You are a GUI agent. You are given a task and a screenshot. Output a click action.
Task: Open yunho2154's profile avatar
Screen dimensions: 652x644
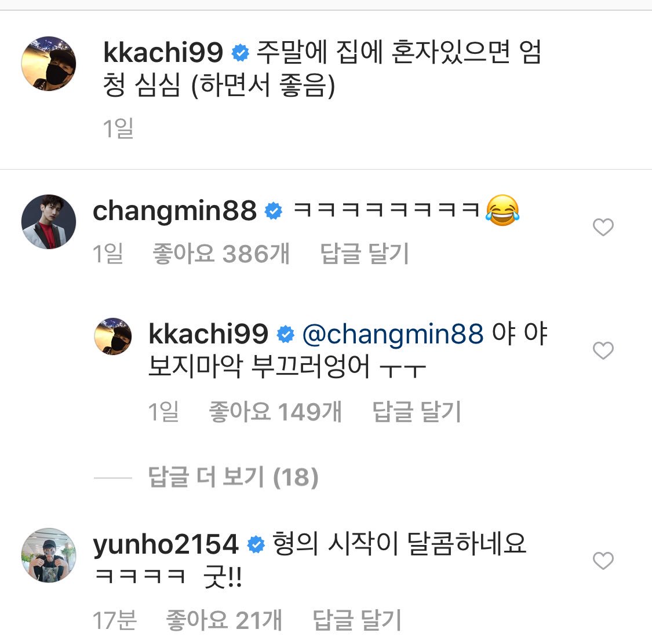pos(49,555)
